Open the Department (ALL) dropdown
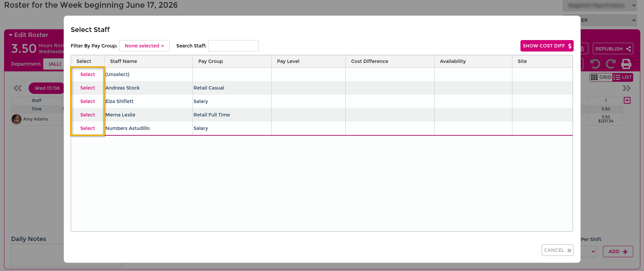Viewport: 644px width, 271px height. pyautogui.click(x=54, y=64)
